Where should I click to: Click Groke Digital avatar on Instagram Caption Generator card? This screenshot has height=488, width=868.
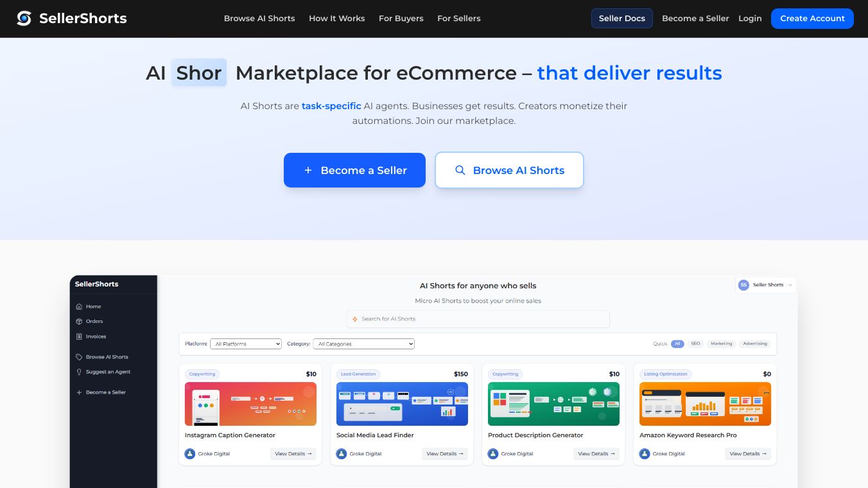click(x=190, y=453)
